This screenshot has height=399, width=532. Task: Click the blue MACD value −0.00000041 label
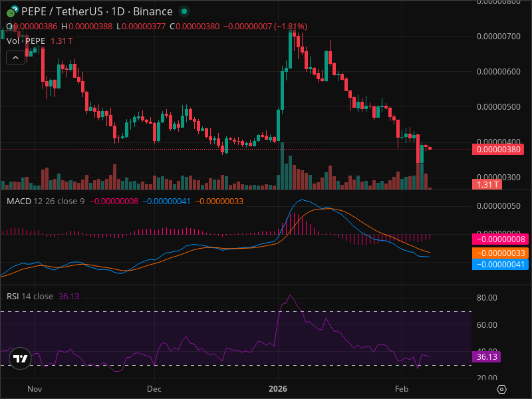tap(500, 264)
